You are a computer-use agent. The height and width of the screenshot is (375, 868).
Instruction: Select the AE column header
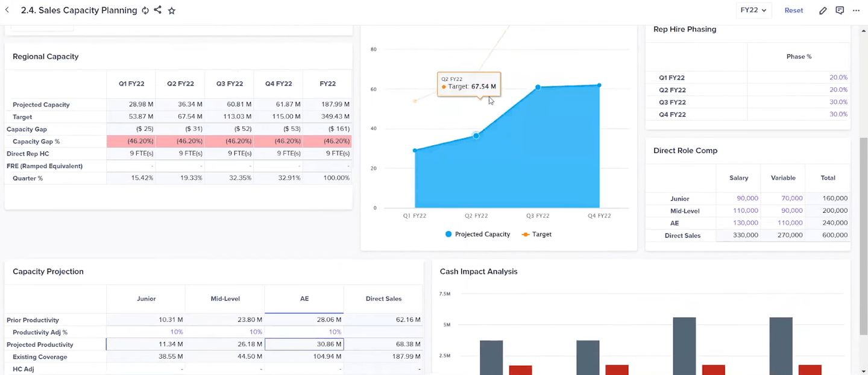[x=304, y=298]
